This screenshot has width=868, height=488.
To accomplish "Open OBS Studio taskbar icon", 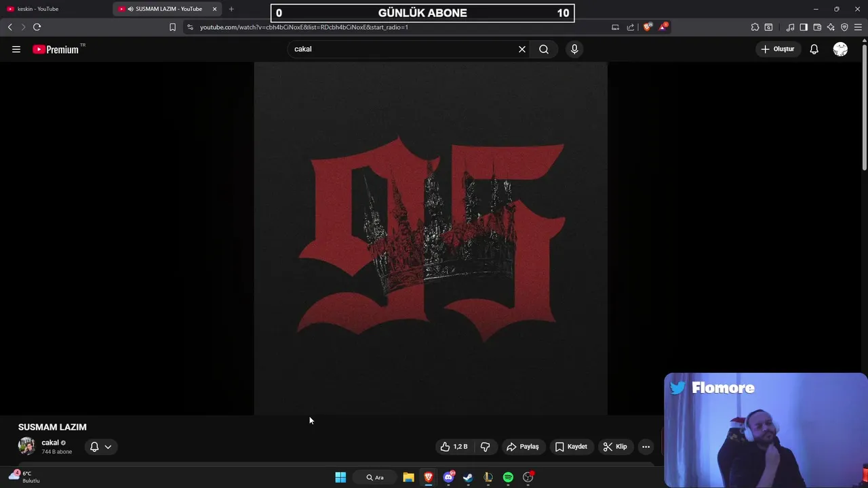I will click(528, 477).
